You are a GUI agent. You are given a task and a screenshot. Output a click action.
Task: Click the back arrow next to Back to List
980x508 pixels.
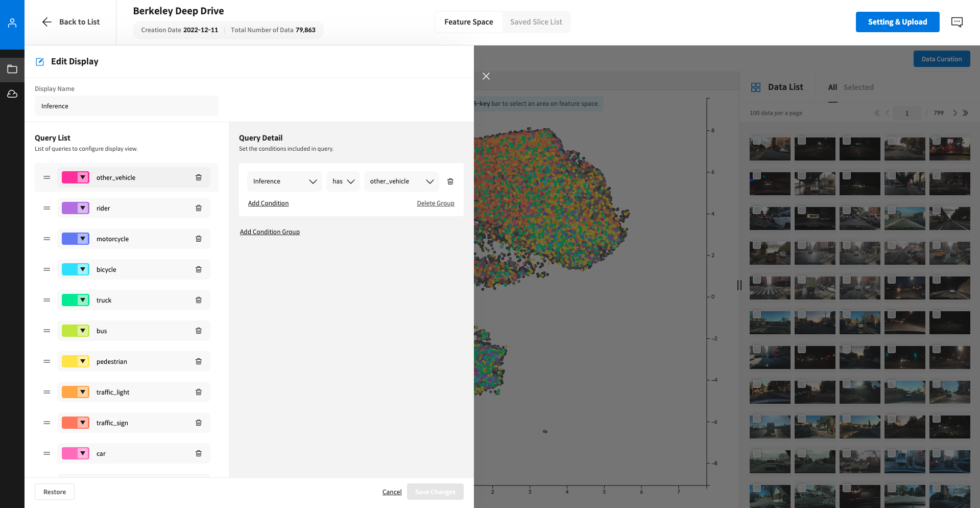click(47, 22)
